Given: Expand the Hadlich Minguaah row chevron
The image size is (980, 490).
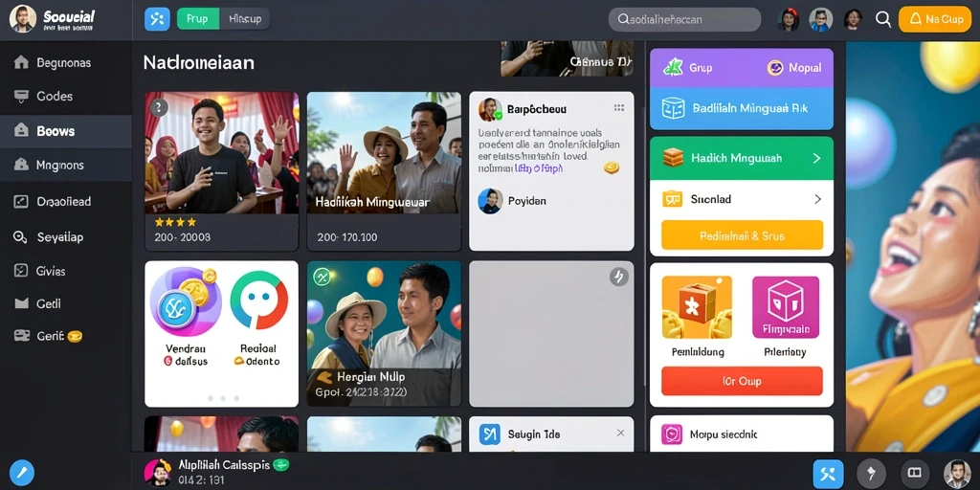Looking at the screenshot, I should [816, 158].
